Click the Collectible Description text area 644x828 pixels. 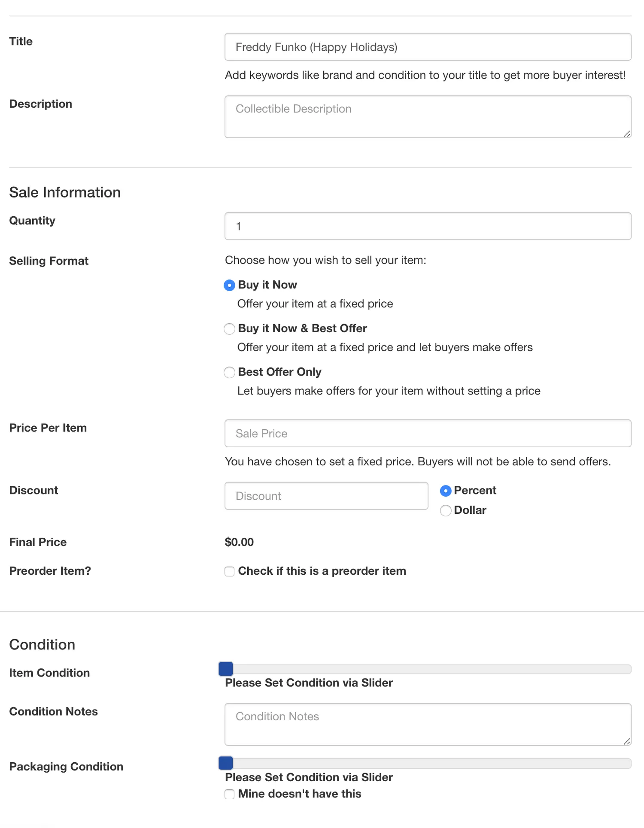tap(427, 116)
